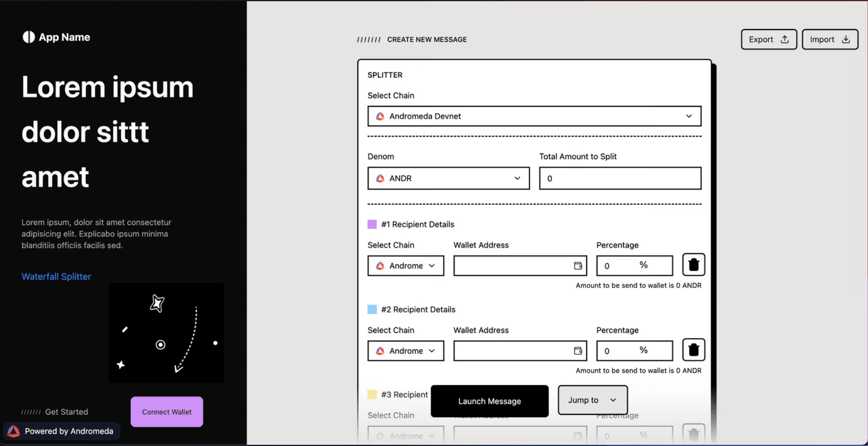Image resolution: width=868 pixels, height=446 pixels.
Task: Click wallet icon in #2 address field
Action: 578,351
